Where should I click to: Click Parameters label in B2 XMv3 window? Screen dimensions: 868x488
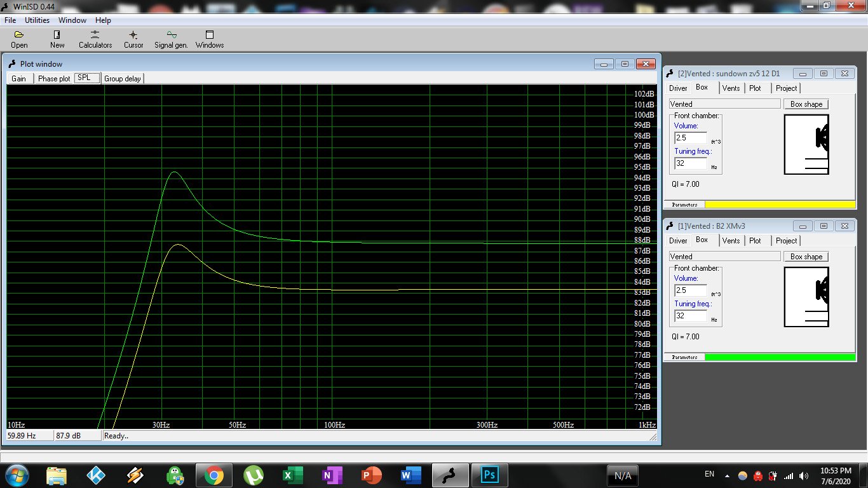point(684,357)
